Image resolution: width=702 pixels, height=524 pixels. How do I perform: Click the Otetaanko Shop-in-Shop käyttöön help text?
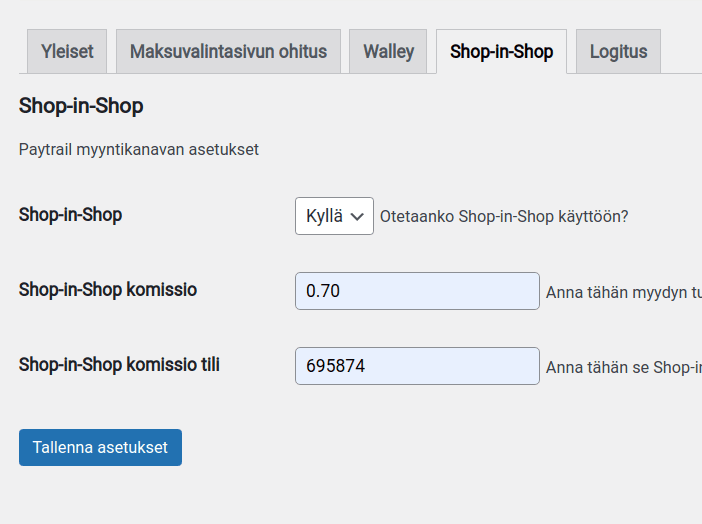pos(504,216)
